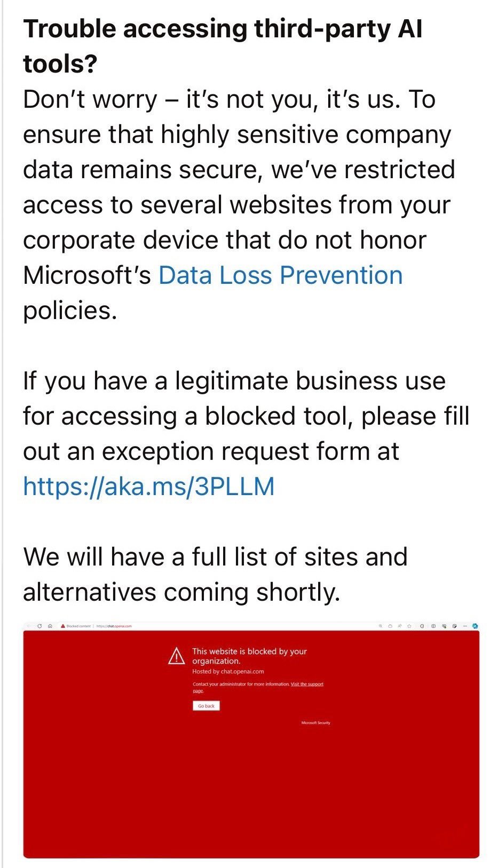
Task: Open the three-dot browser menu
Action: pyautogui.click(x=465, y=626)
